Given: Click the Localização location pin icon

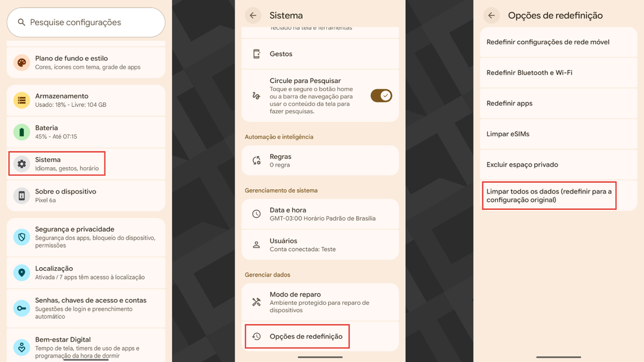Looking at the screenshot, I should tap(21, 272).
